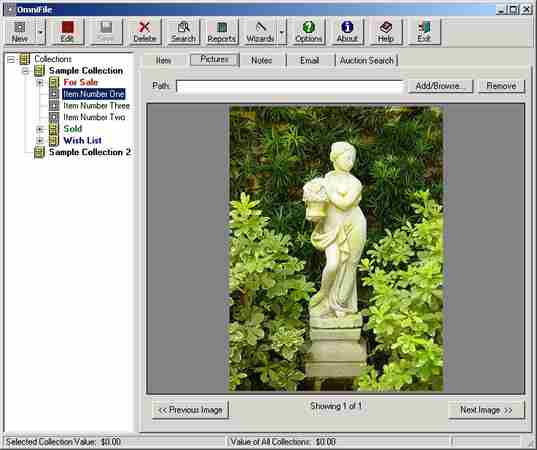Open Help from the toolbar
The width and height of the screenshot is (537, 450).
[386, 32]
